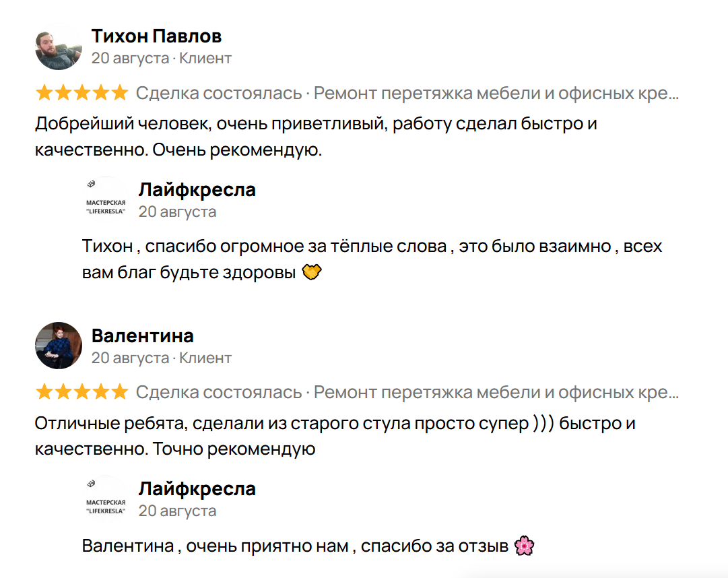Click the handshake emoji in first reply
Image resolution: width=728 pixels, height=578 pixels.
point(311,273)
